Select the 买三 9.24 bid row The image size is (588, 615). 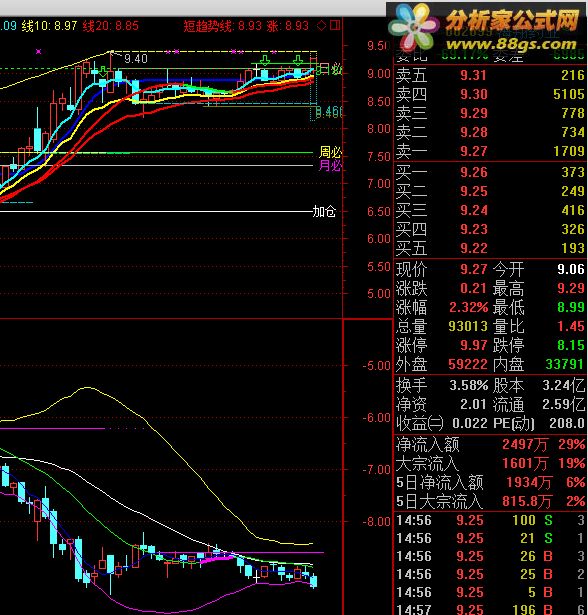[x=490, y=210]
